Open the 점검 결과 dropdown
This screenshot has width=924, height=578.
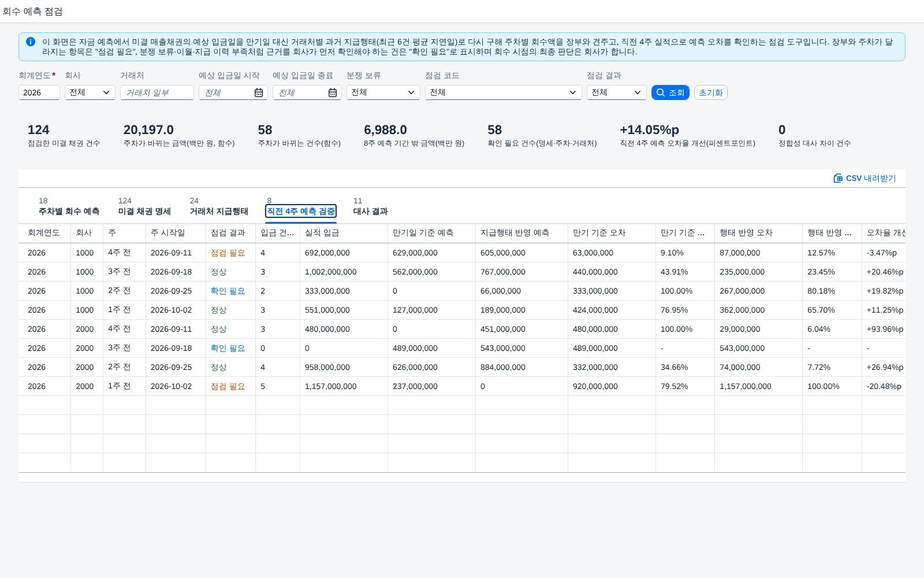tap(617, 92)
